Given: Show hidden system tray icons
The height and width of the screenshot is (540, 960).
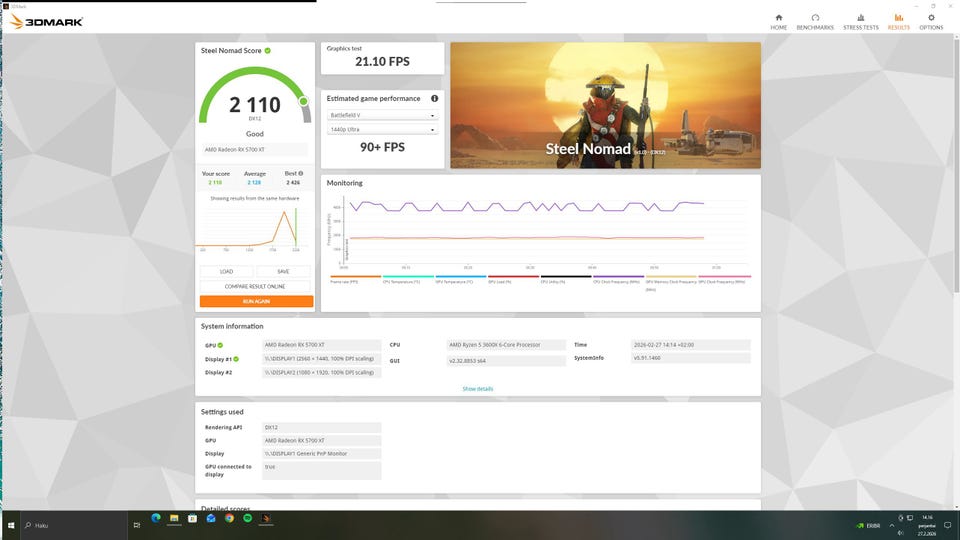Looking at the screenshot, I should tap(891, 525).
